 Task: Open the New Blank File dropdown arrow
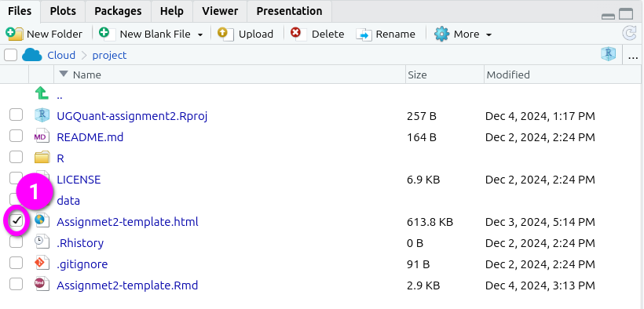(x=200, y=35)
